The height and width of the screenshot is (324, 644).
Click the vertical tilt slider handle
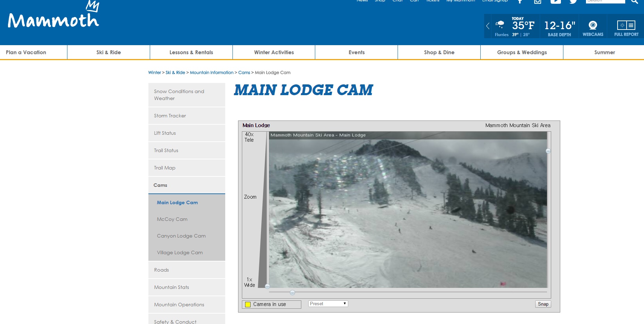click(x=548, y=151)
